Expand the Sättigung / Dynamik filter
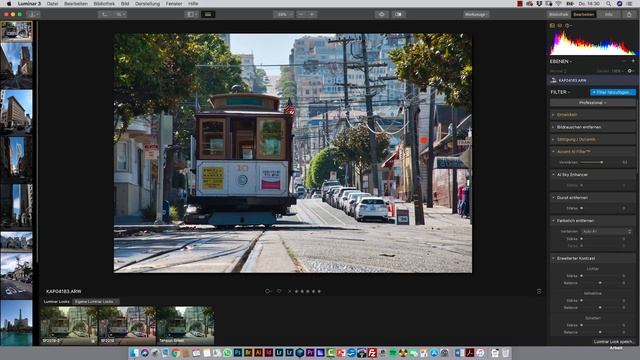This screenshot has width=640, height=360. tap(592, 139)
